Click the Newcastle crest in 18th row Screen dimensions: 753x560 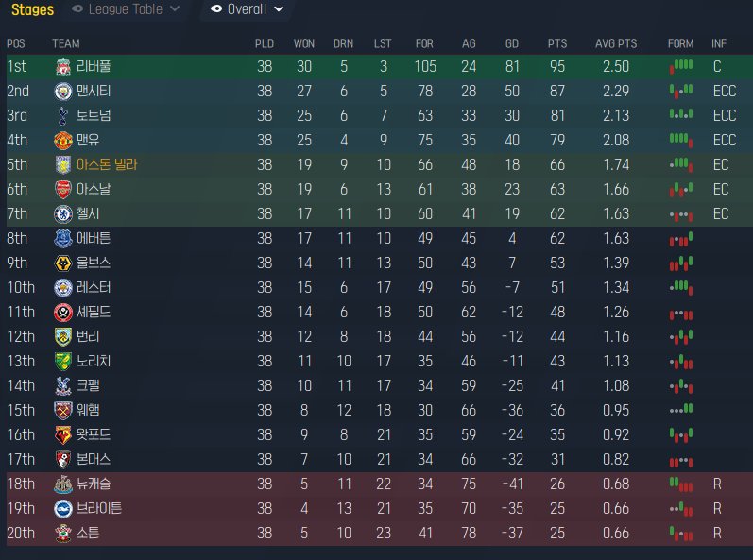[63, 484]
